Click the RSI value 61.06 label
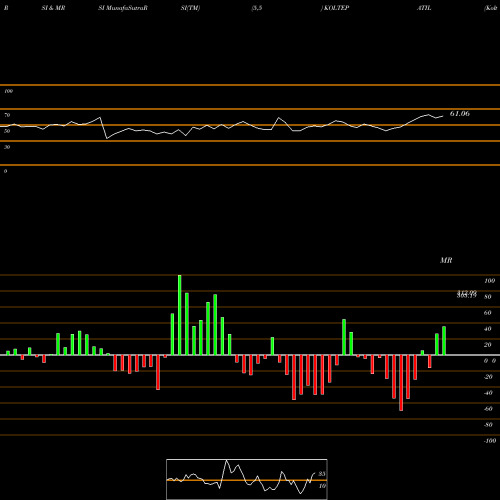The image size is (500, 500). pos(460,114)
